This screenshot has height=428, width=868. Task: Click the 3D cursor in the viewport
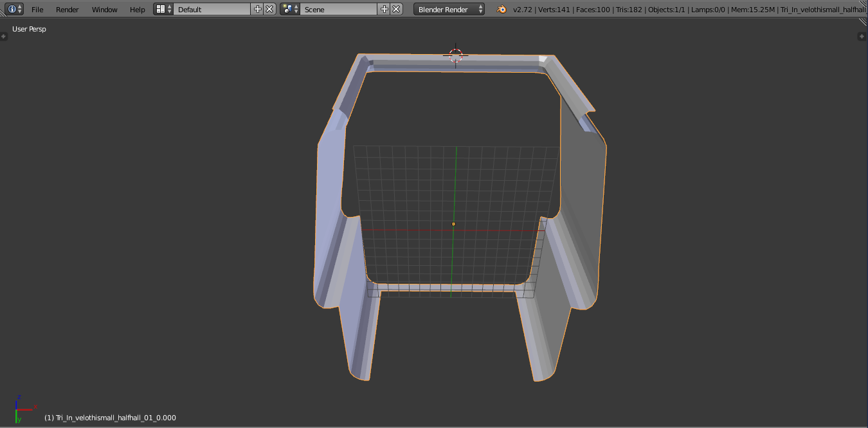[x=455, y=55]
